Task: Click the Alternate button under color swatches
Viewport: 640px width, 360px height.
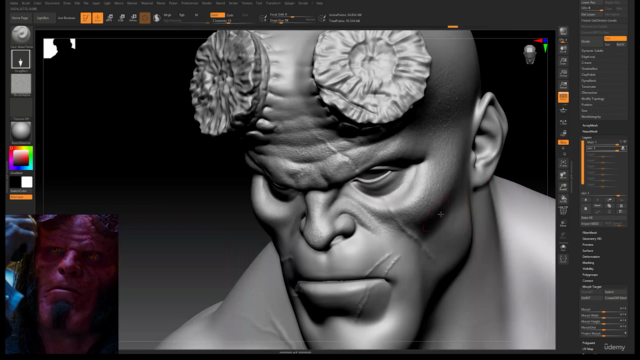Action: click(21, 197)
